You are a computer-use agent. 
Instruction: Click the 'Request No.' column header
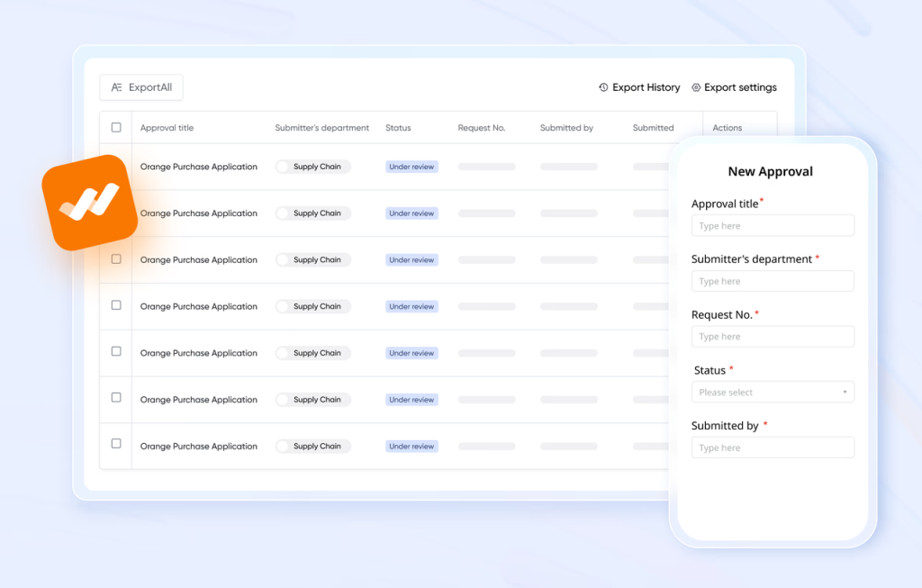point(481,128)
